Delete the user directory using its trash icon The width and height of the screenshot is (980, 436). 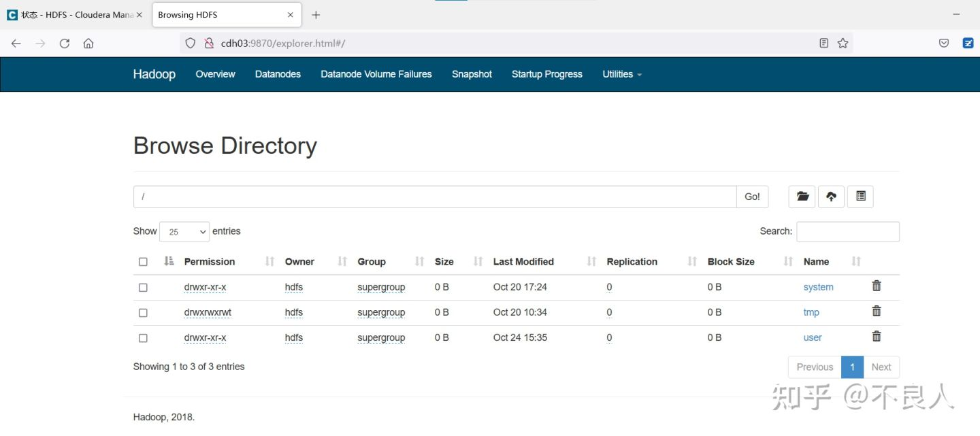(877, 336)
